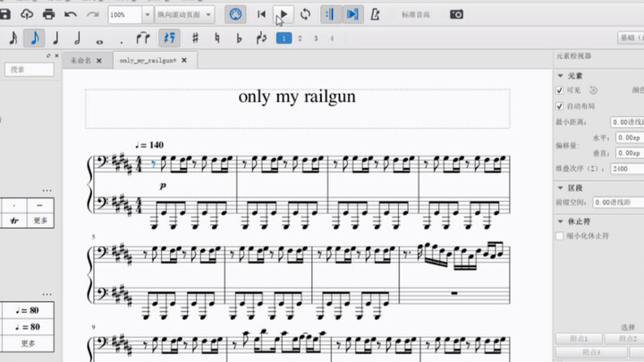Select the tempo marking = 140
The width and height of the screenshot is (644, 362).
point(149,145)
